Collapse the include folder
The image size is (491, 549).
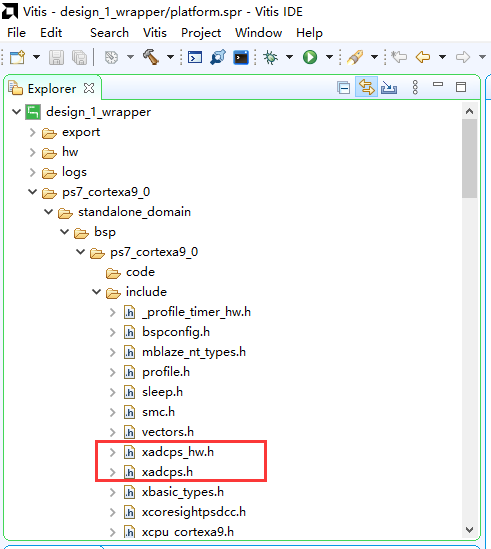96,292
